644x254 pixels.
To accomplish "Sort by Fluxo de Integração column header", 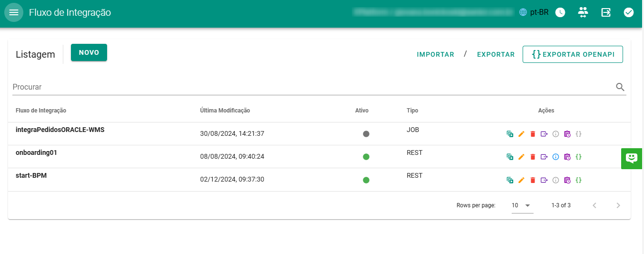I will point(41,111).
